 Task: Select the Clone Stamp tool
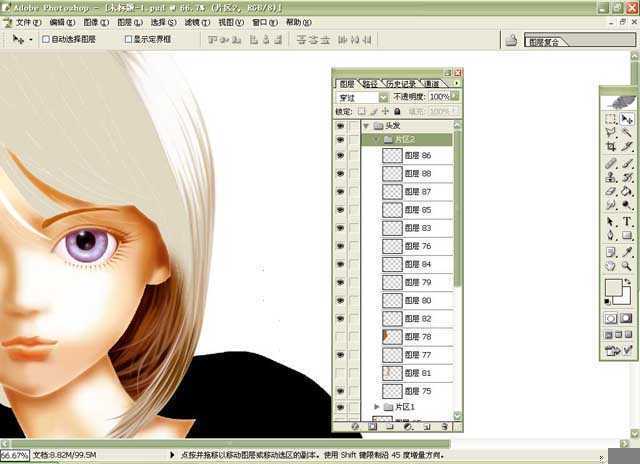[611, 177]
